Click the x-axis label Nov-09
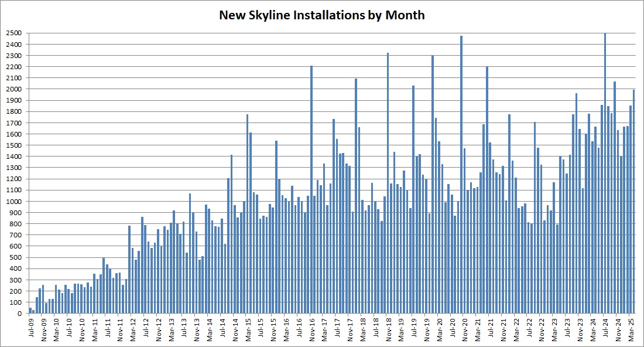Image resolution: width=644 pixels, height=347 pixels. [x=44, y=329]
